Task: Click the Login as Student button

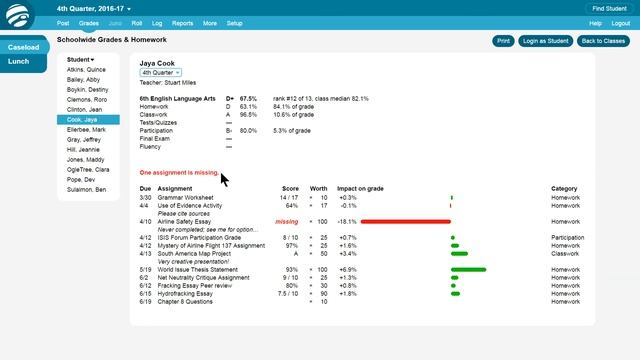Action: [x=546, y=41]
